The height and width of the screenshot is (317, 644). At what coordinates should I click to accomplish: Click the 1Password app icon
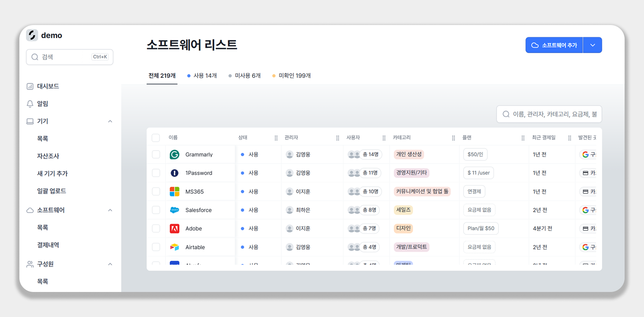(174, 173)
